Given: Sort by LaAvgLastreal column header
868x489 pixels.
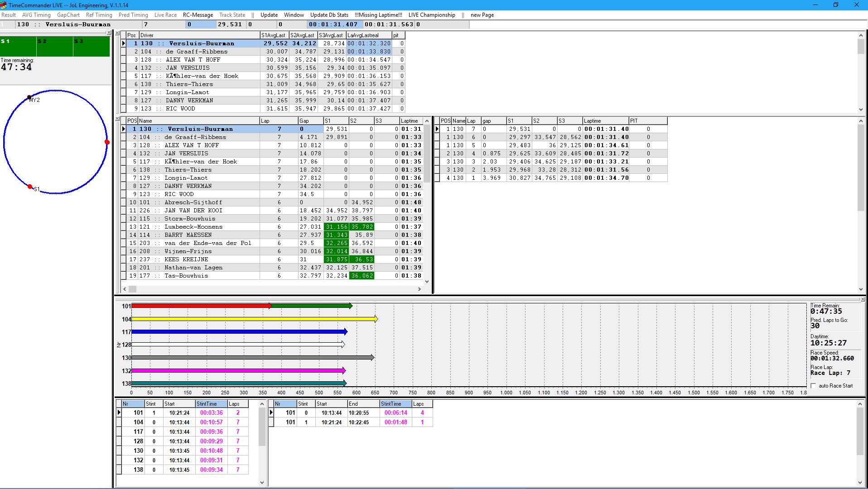Looking at the screenshot, I should 369,35.
